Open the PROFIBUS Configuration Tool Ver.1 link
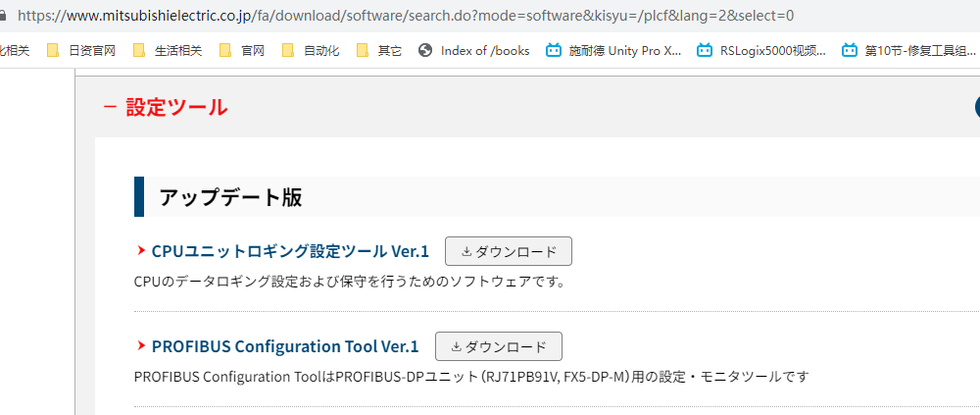This screenshot has height=415, width=980. pyautogui.click(x=284, y=346)
